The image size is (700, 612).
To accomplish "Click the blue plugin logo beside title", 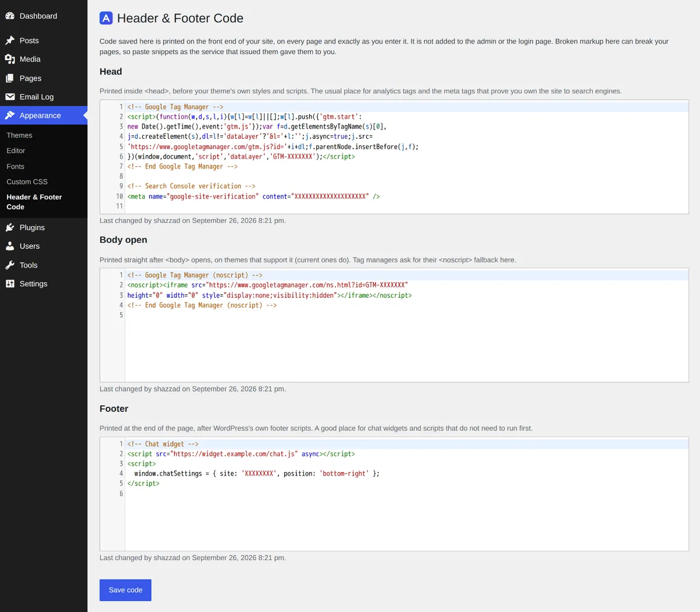I will (106, 18).
